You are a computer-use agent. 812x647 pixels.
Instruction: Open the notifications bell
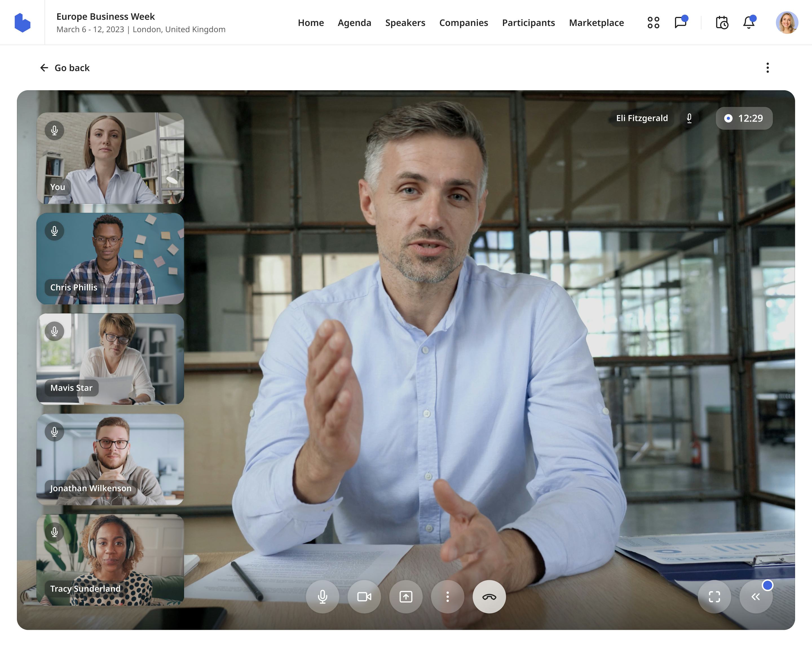tap(749, 23)
